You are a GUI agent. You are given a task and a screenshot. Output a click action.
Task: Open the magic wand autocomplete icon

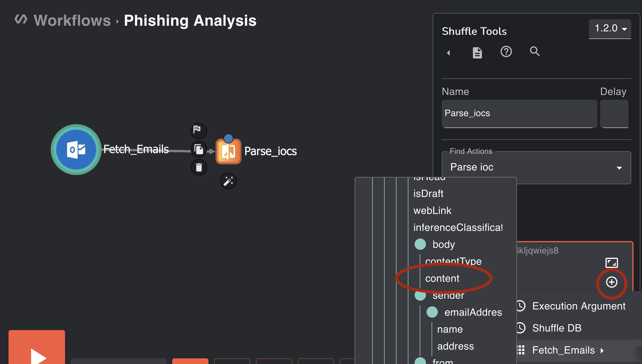coord(228,181)
